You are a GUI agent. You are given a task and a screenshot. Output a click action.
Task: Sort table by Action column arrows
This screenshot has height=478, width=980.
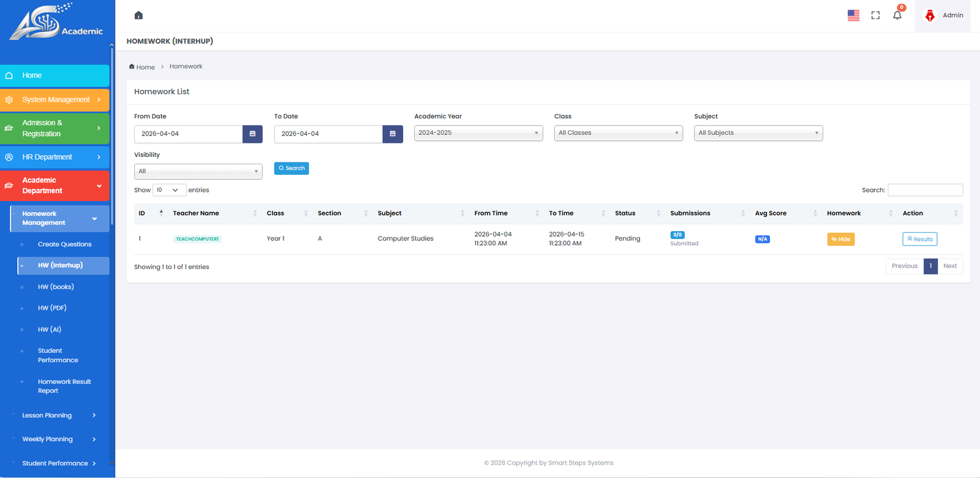[x=956, y=213]
